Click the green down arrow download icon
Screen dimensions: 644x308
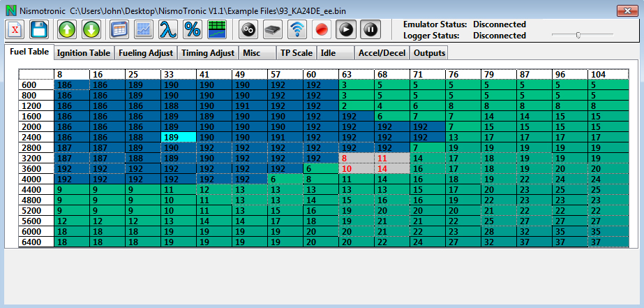pyautogui.click(x=91, y=30)
